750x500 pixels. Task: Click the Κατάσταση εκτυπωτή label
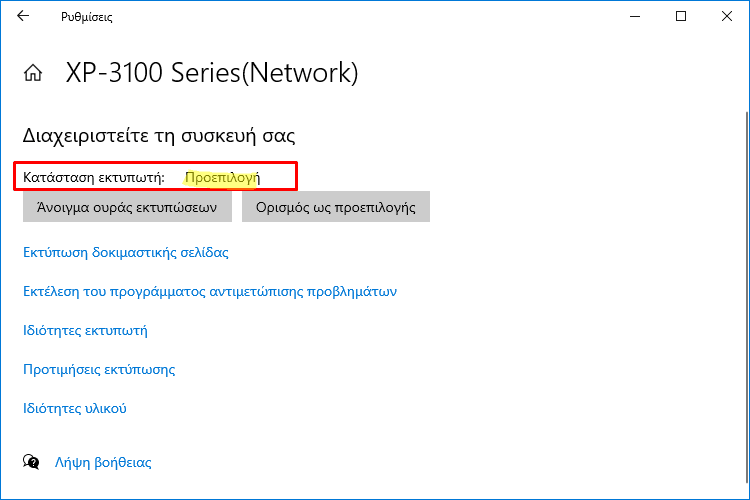[x=94, y=178]
